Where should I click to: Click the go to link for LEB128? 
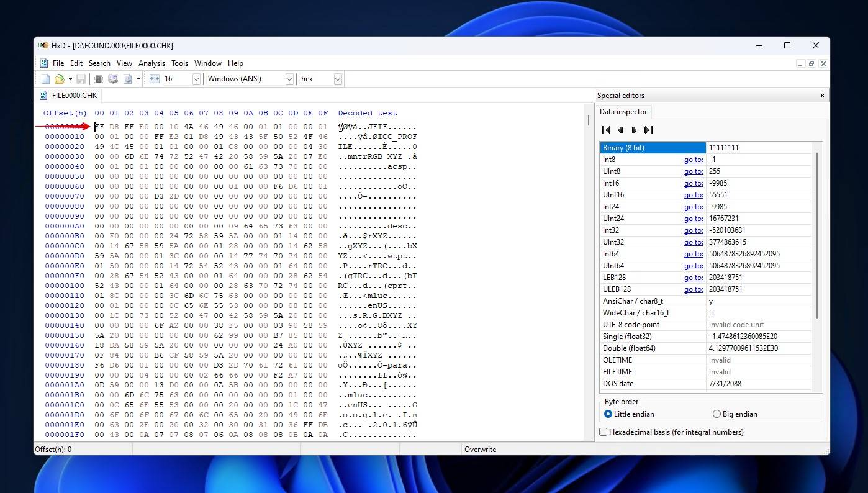tap(694, 278)
